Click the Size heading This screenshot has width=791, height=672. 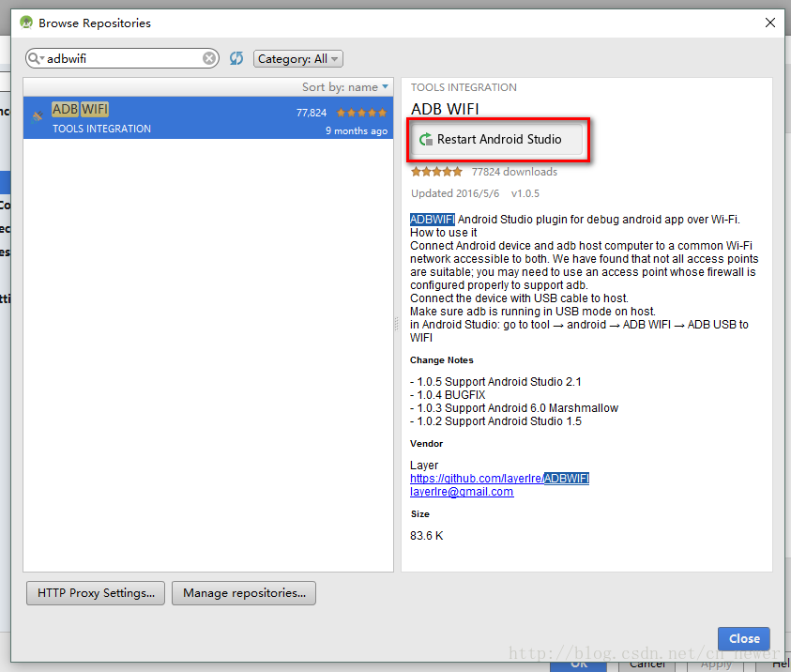point(419,514)
